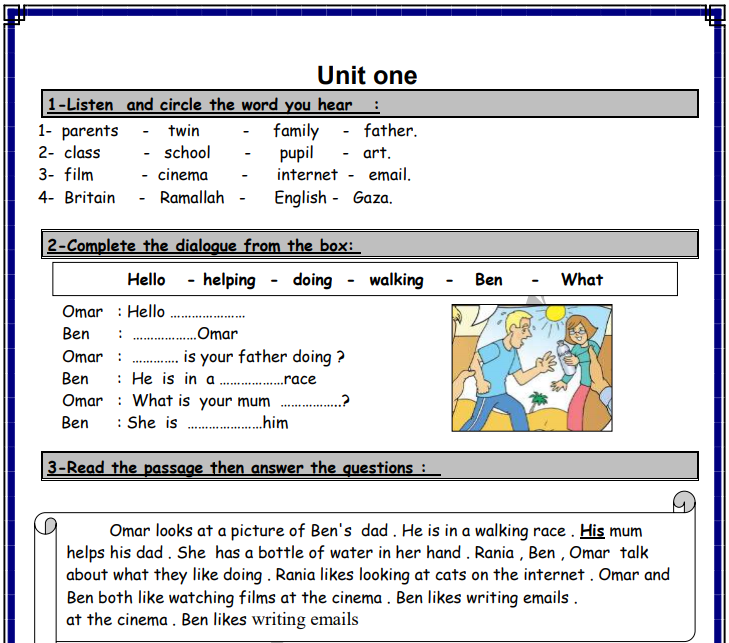Click 'Ben' in the word box
The width and height of the screenshot is (729, 643).
[x=489, y=280]
